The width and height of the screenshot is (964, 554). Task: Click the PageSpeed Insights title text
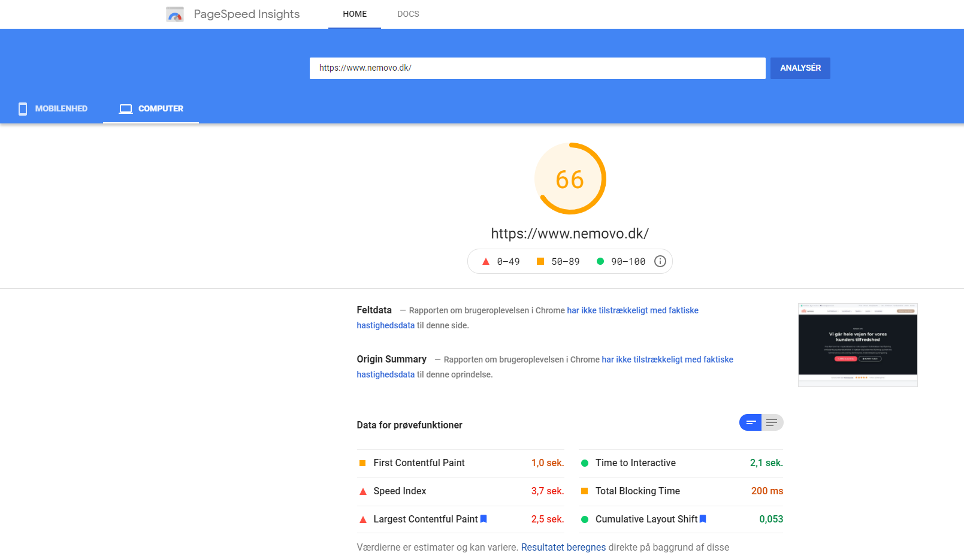point(247,14)
